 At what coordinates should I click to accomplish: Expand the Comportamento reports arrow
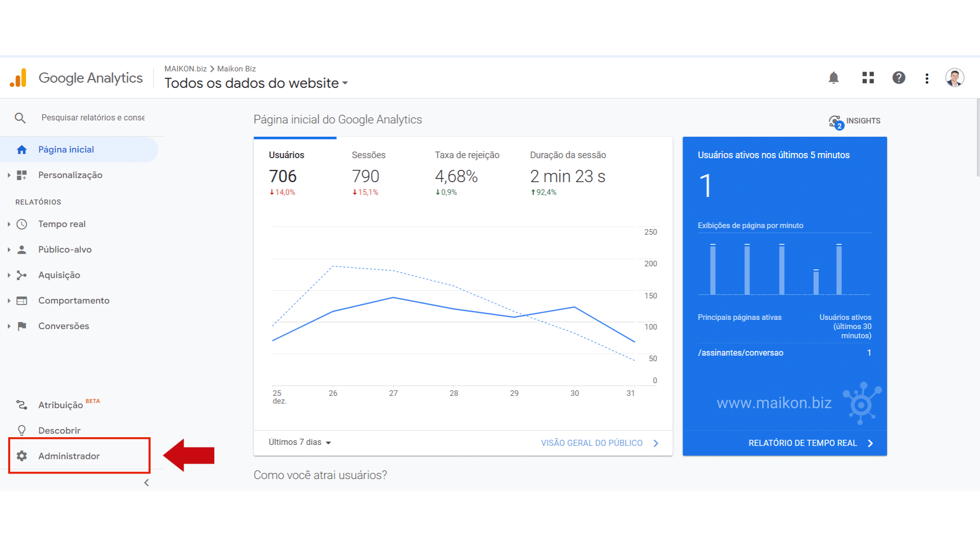pos(9,300)
